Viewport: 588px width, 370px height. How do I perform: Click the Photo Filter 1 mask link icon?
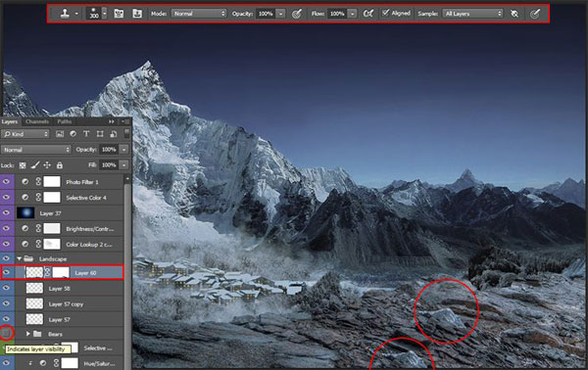pos(38,182)
